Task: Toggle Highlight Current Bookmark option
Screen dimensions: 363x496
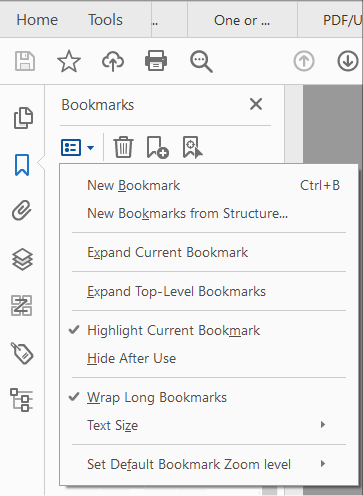Action: coord(209,330)
